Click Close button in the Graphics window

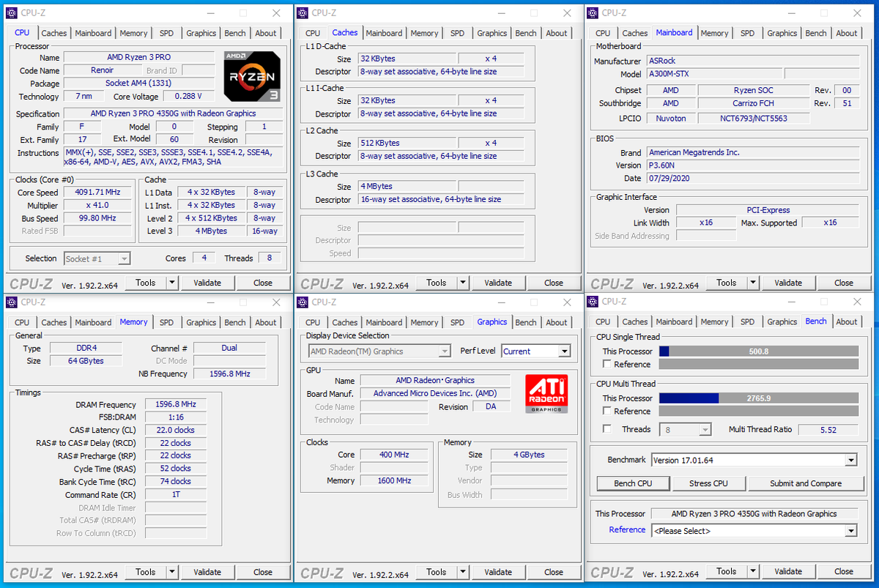[x=554, y=572]
